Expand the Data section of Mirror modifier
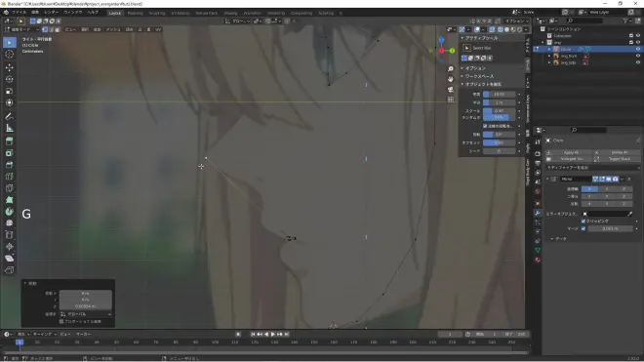 [x=551, y=239]
